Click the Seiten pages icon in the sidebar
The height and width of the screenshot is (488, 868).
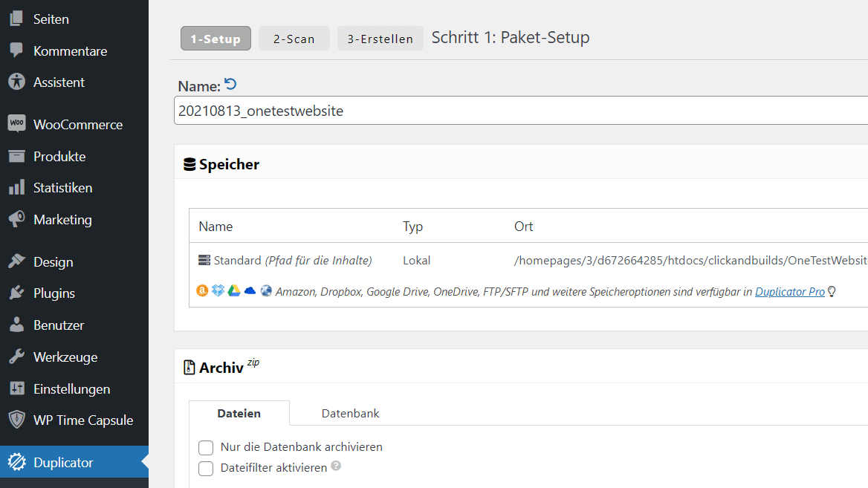click(16, 19)
